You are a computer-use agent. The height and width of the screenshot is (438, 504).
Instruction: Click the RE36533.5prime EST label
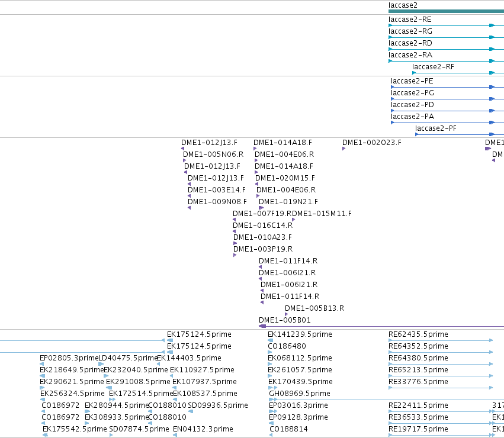click(418, 417)
